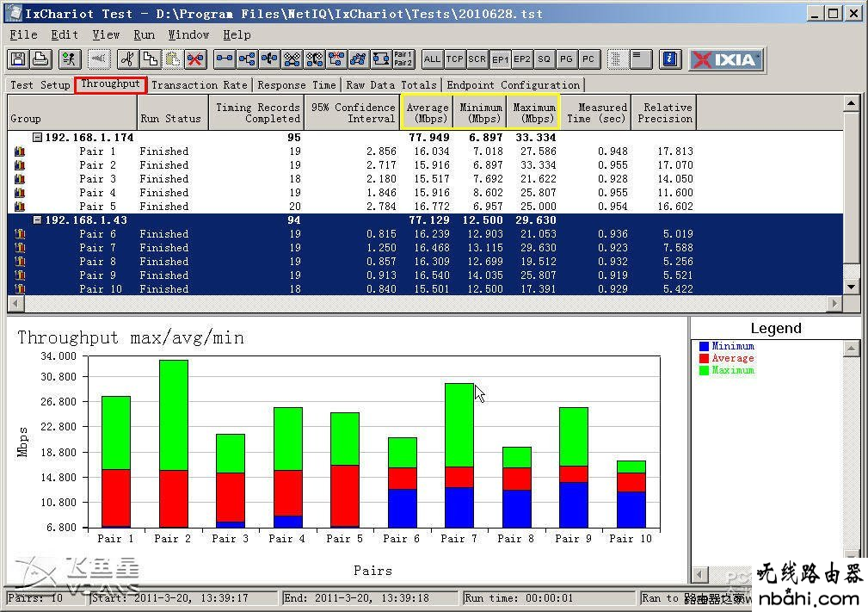Click the Swap endpoints toolbar icon

click(381, 59)
